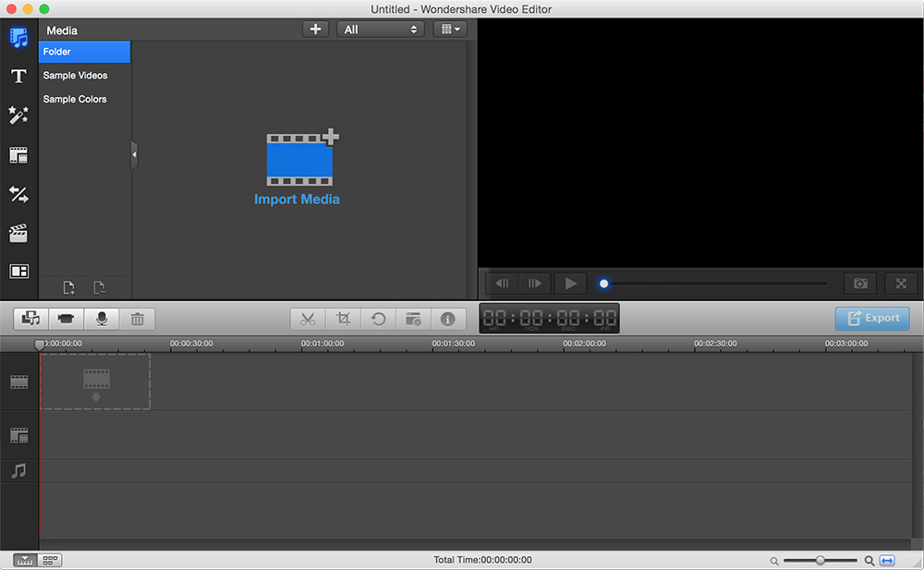Image resolution: width=924 pixels, height=570 pixels.
Task: Click the dashed video drop placeholder
Action: coord(95,382)
